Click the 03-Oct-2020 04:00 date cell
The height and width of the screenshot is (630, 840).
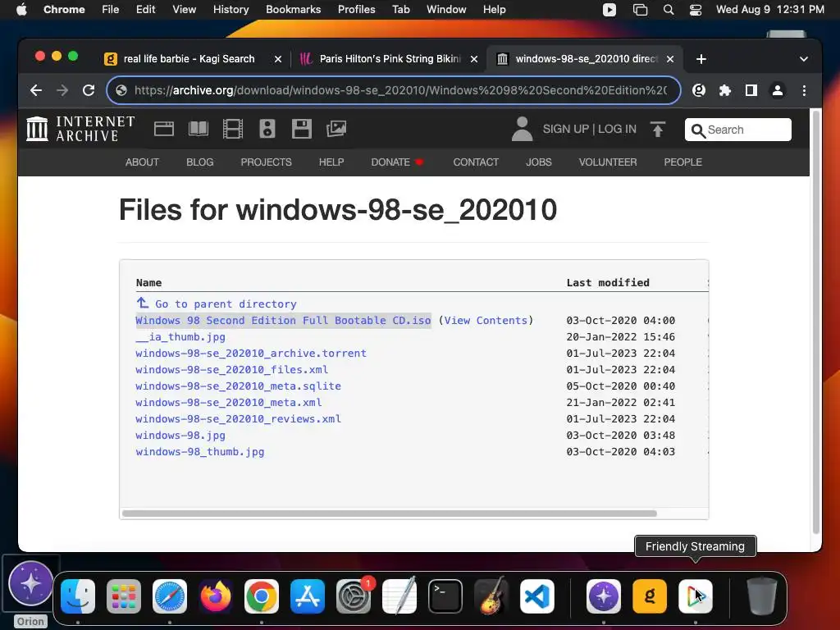click(620, 321)
